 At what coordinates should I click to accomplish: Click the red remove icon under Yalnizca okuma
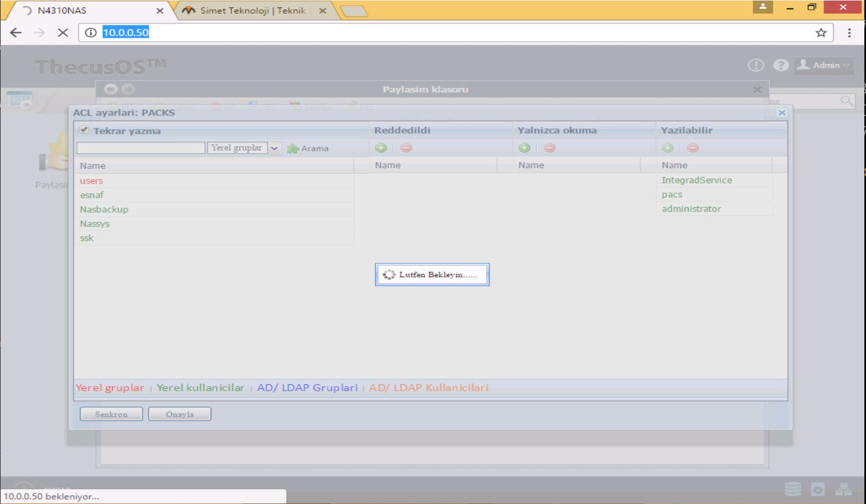click(x=550, y=148)
